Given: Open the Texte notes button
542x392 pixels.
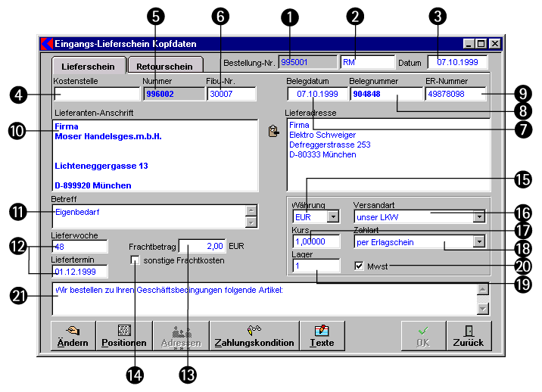Looking at the screenshot, I should pyautogui.click(x=322, y=336).
